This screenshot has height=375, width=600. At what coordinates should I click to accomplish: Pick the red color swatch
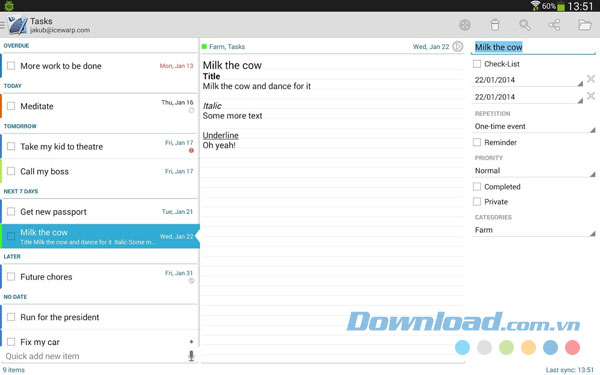[x=572, y=347]
